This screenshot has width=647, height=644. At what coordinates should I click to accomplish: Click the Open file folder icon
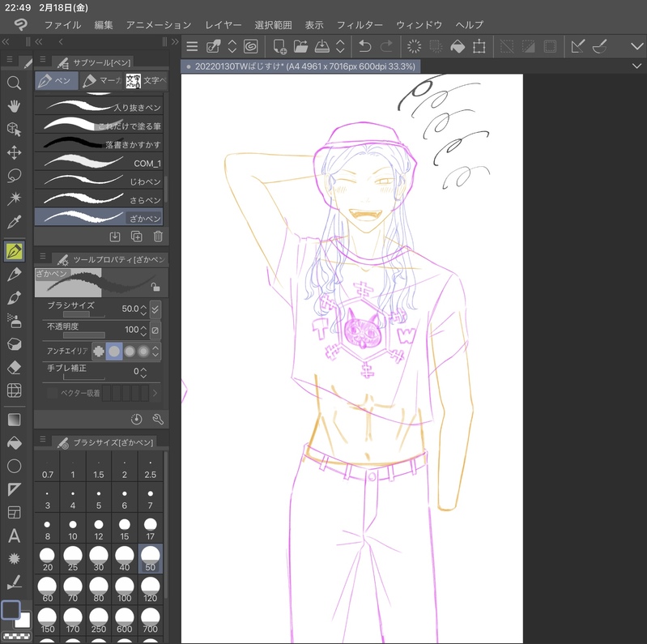pos(300,46)
